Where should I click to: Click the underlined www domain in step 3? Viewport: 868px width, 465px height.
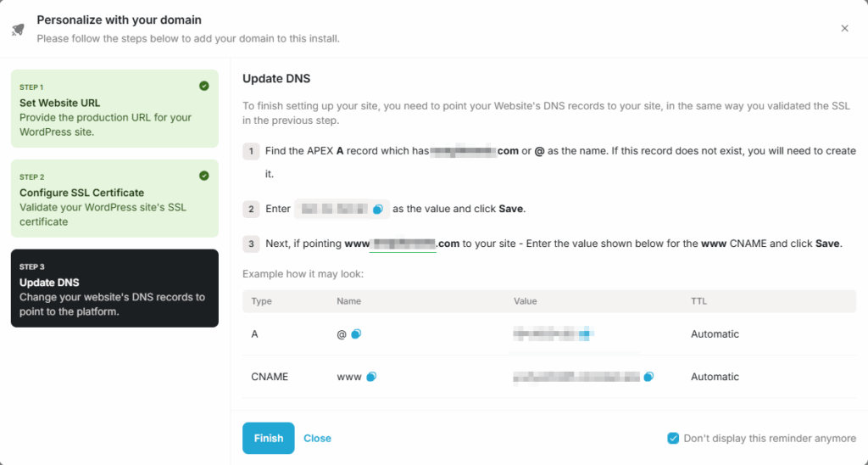(x=402, y=244)
